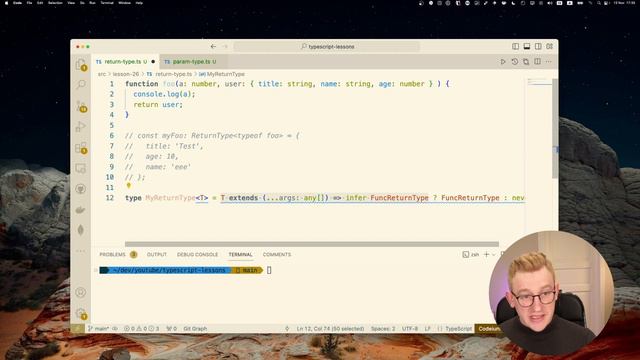This screenshot has width=640, height=360.
Task: Select TypeScript language mode in status bar
Action: click(x=458, y=328)
